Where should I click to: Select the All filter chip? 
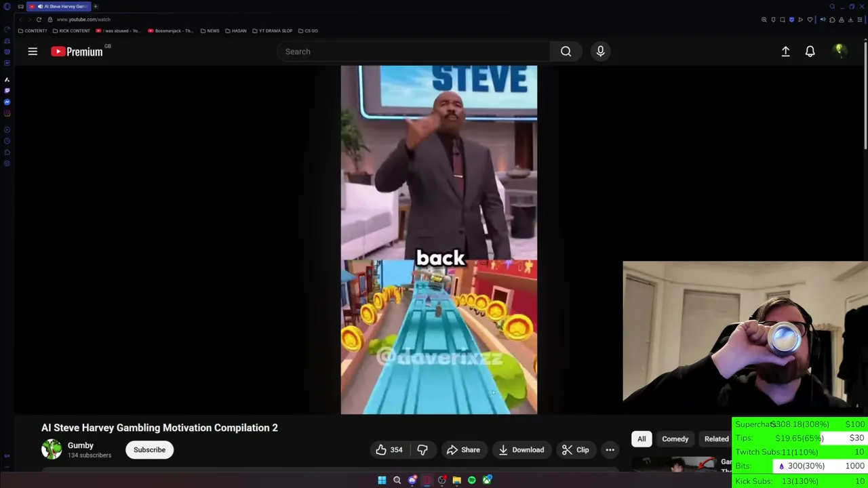642,439
